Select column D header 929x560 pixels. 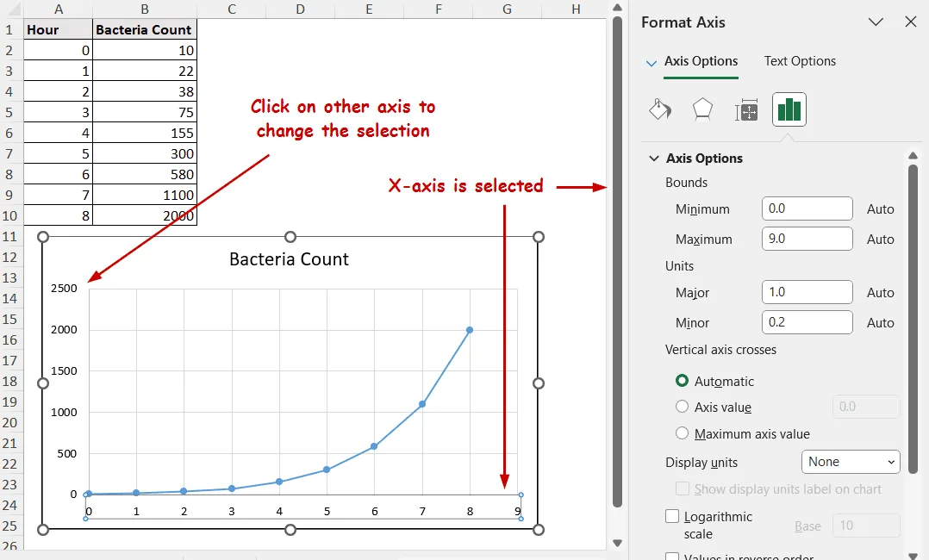(x=301, y=9)
